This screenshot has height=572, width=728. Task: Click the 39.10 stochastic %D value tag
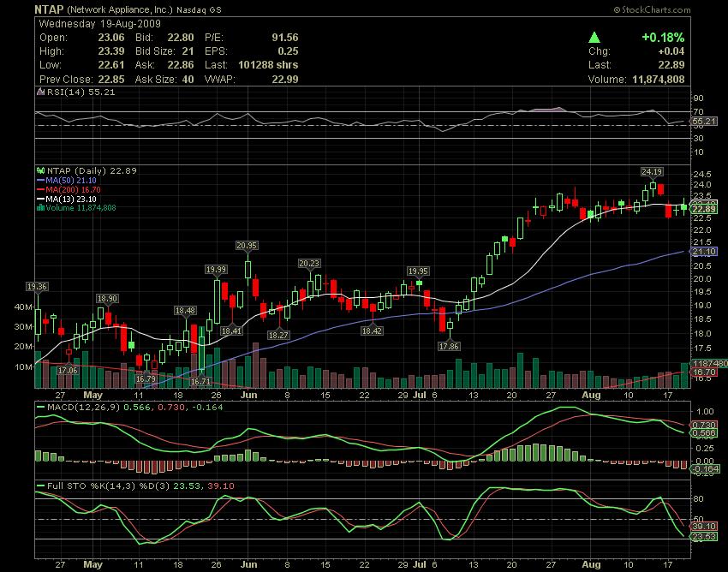704,526
